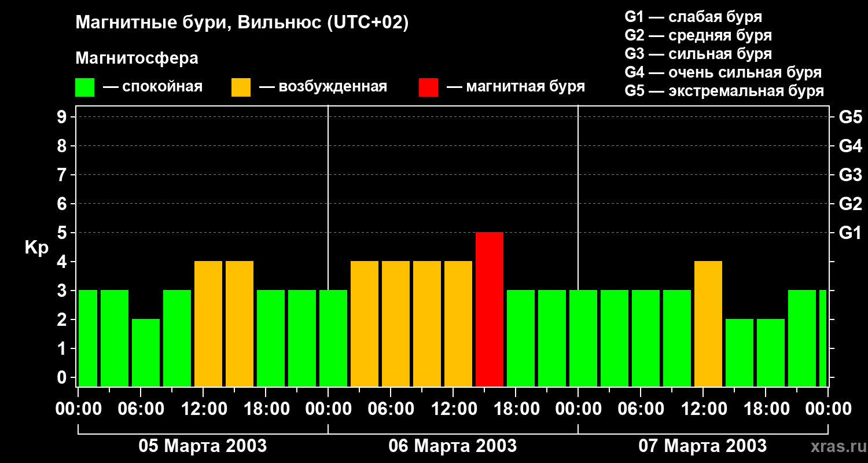This screenshot has width=868, height=463.
Task: Select the orange bar on 07 Марта 2003
Action: 708,324
